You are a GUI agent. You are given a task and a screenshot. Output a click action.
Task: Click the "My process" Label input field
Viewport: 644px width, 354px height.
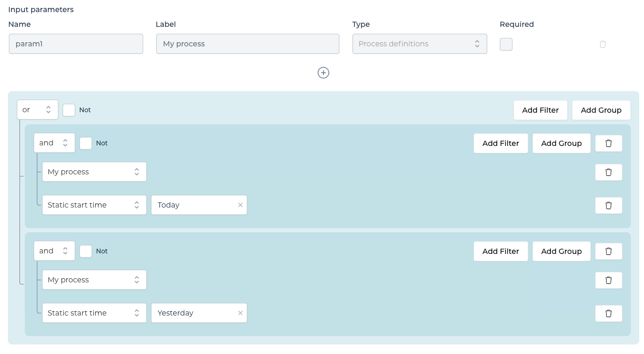[247, 44]
